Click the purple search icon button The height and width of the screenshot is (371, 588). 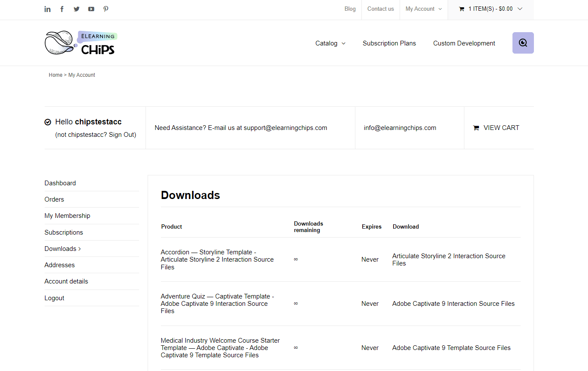click(x=523, y=43)
